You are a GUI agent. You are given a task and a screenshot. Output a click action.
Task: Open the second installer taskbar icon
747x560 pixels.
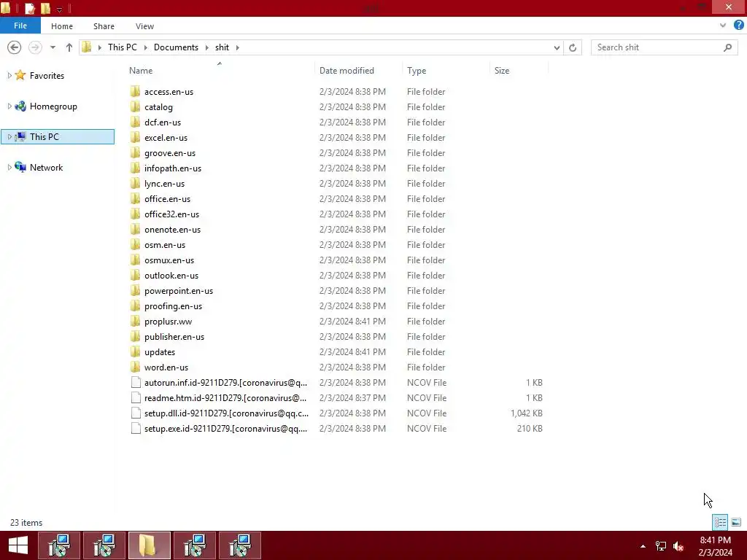(104, 545)
